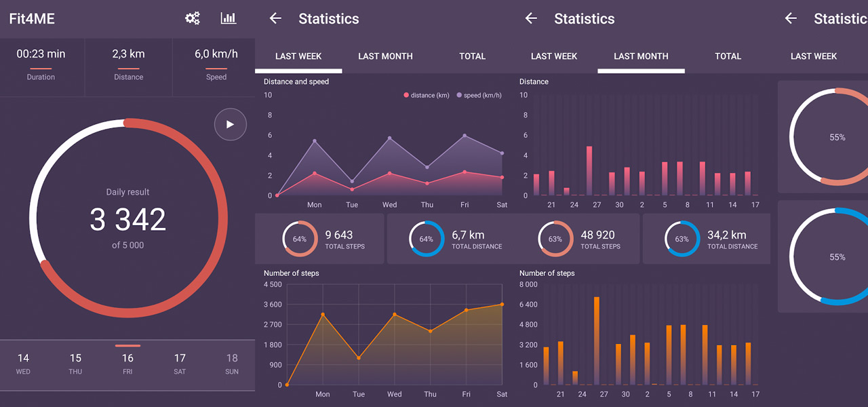The image size is (868, 407).
Task: Tap the upper 55% orange ring card
Action: (x=823, y=137)
